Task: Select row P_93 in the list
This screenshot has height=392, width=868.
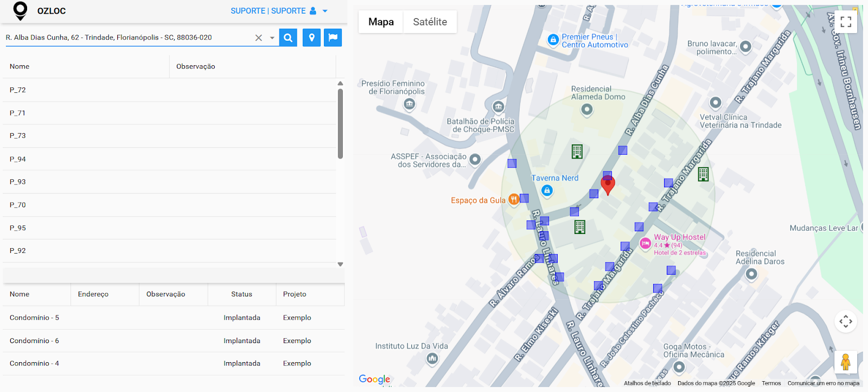Action: [x=169, y=182]
